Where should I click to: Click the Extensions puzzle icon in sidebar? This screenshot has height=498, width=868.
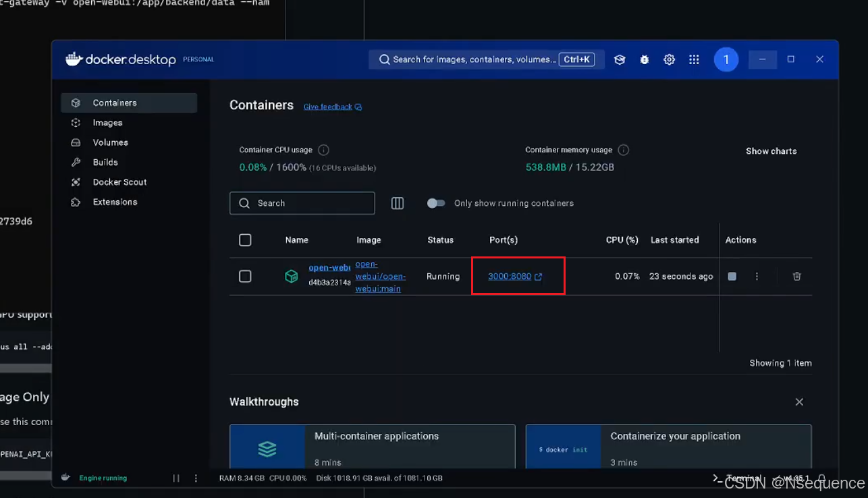76,202
